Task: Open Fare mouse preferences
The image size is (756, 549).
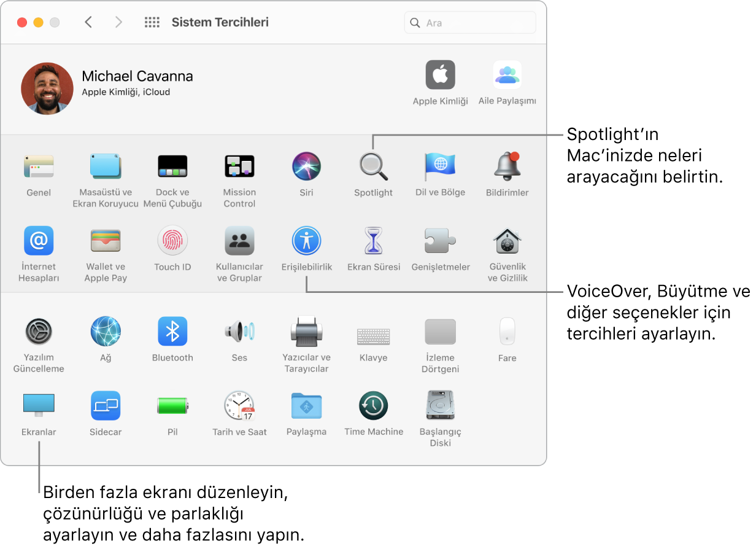Action: pos(507,332)
